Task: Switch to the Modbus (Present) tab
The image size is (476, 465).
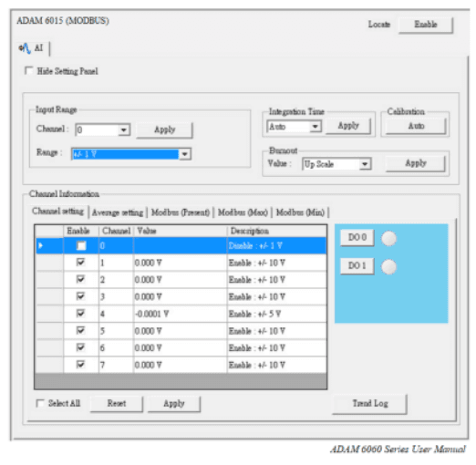Action: pyautogui.click(x=181, y=212)
